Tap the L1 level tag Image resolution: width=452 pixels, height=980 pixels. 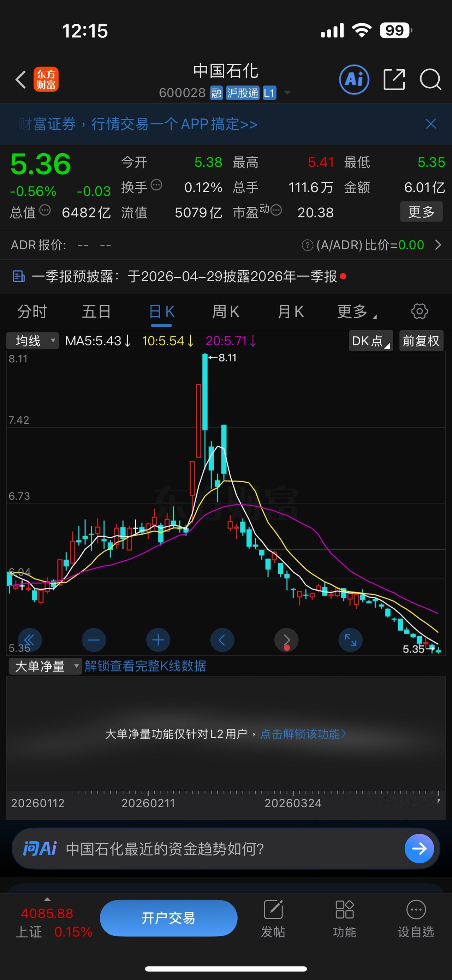pyautogui.click(x=269, y=93)
